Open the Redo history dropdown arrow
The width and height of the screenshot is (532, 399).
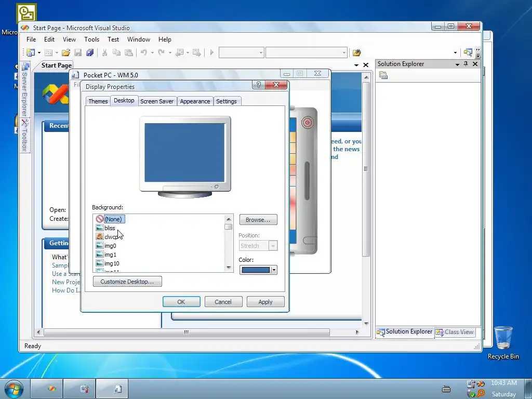click(x=170, y=52)
